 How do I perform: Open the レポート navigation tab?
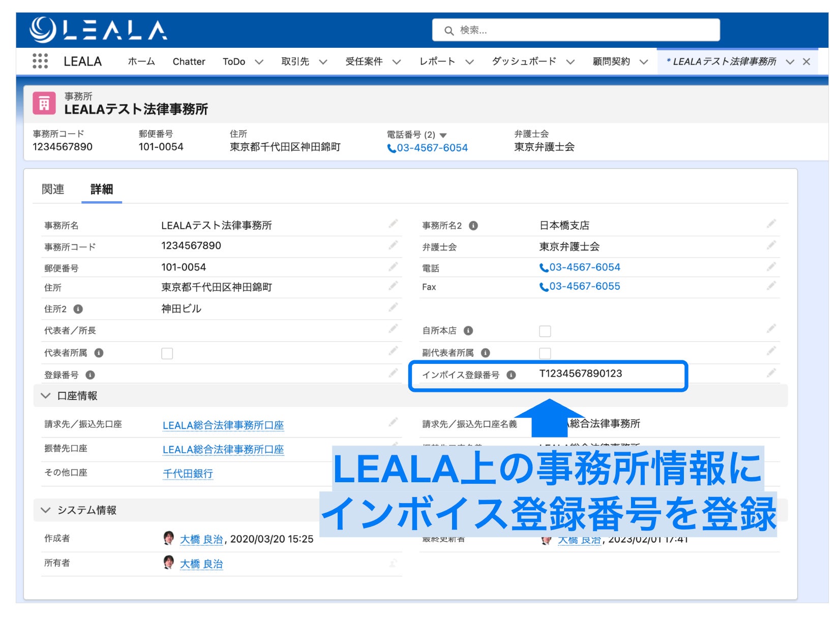coord(437,61)
